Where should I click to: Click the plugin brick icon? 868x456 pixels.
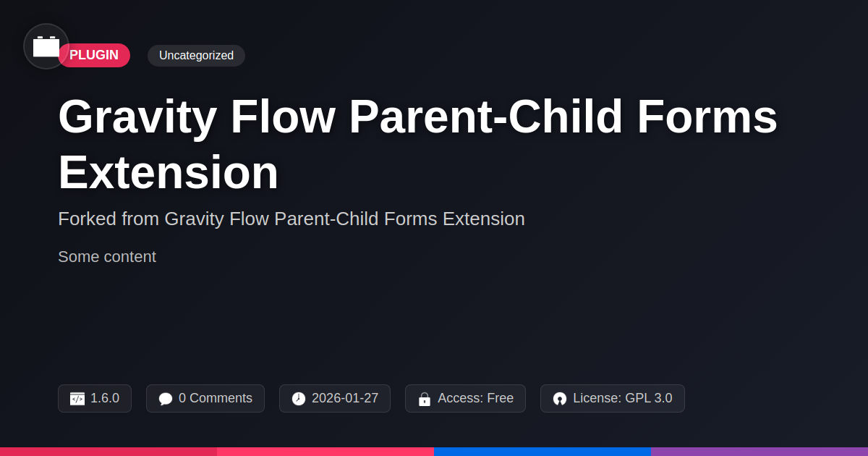tap(46, 46)
